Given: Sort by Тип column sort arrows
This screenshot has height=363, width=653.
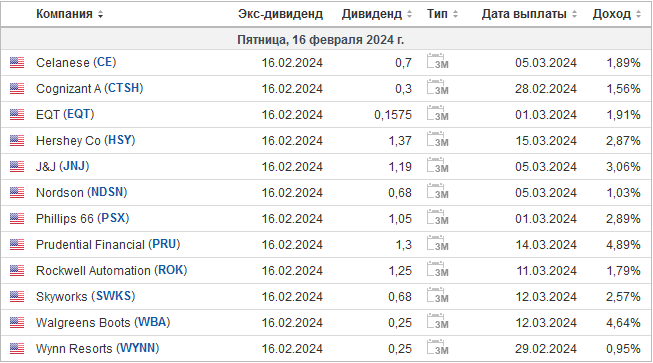Looking at the screenshot, I should click(x=455, y=15).
